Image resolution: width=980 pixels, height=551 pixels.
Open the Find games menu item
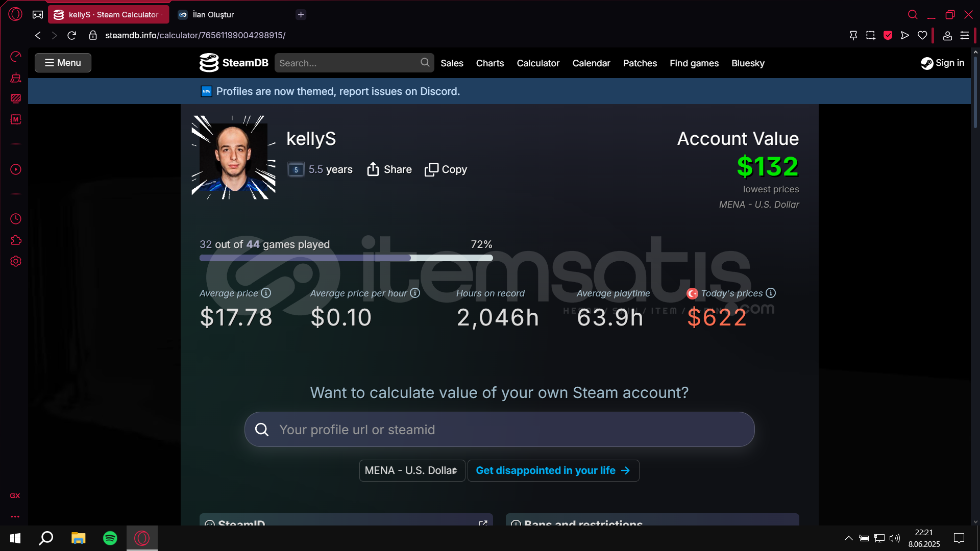point(694,63)
